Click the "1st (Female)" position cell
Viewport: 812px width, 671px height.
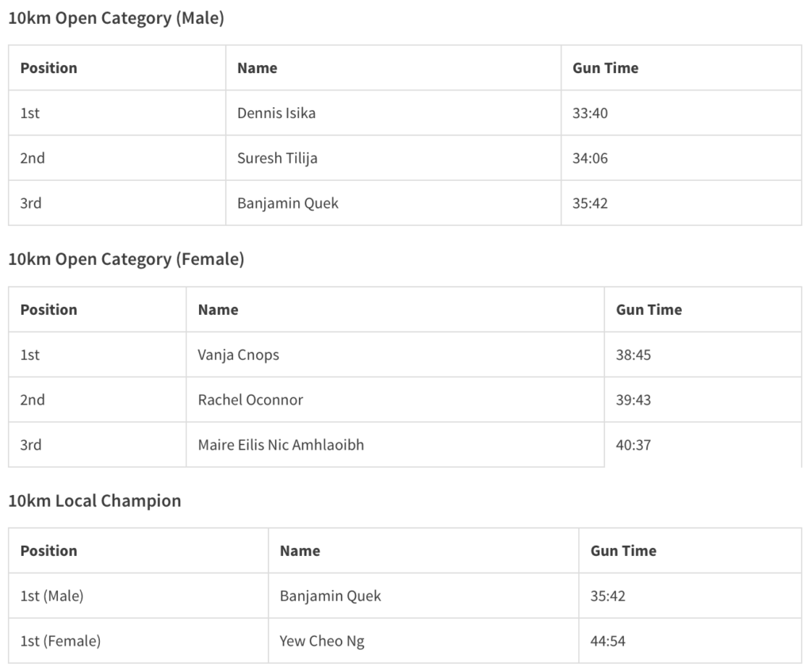coord(60,641)
